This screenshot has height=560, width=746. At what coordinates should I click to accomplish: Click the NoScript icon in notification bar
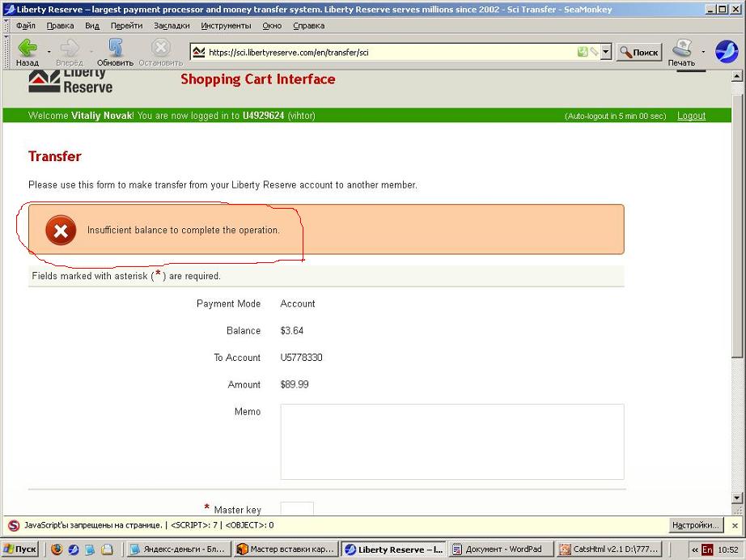(14, 525)
